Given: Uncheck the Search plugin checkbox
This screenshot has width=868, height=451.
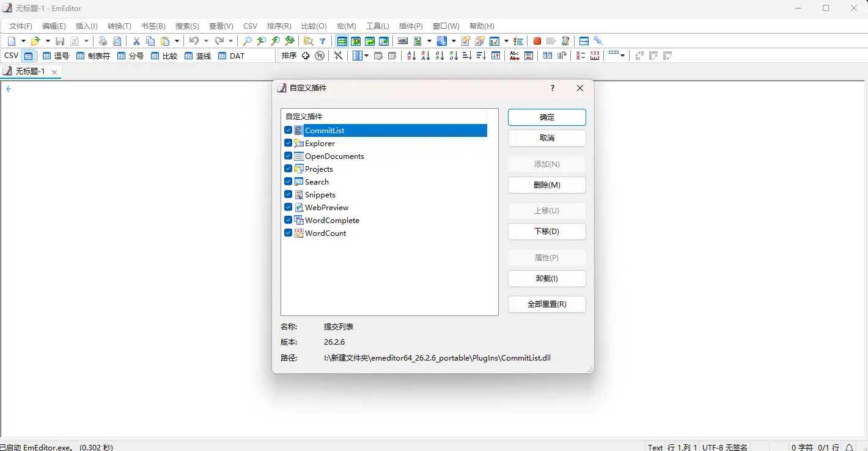Looking at the screenshot, I should pos(289,182).
